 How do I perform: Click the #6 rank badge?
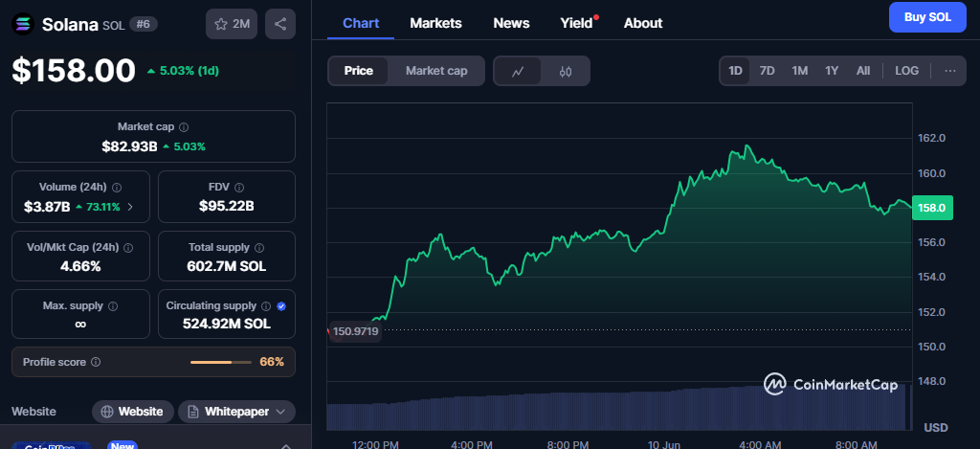144,24
